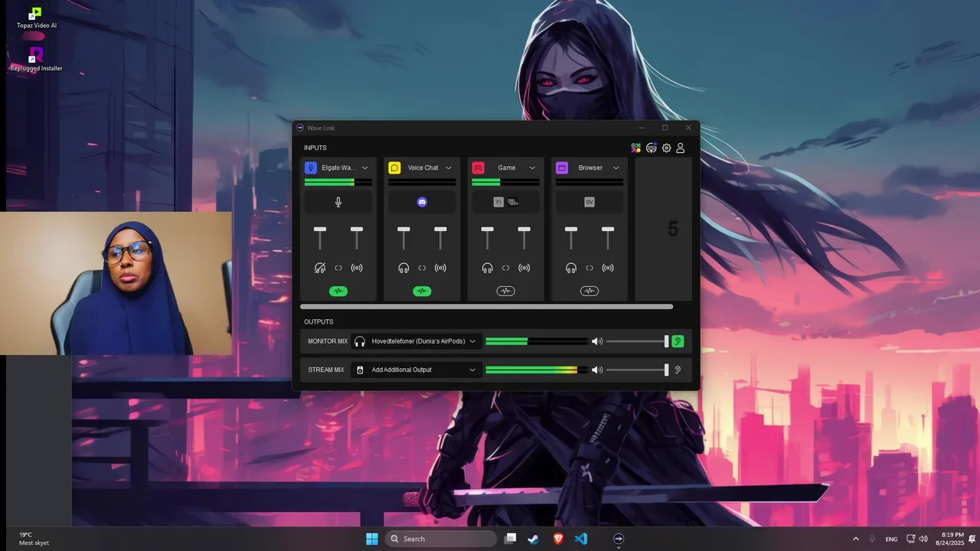Mute Browser channel headphone monitor

click(x=571, y=268)
